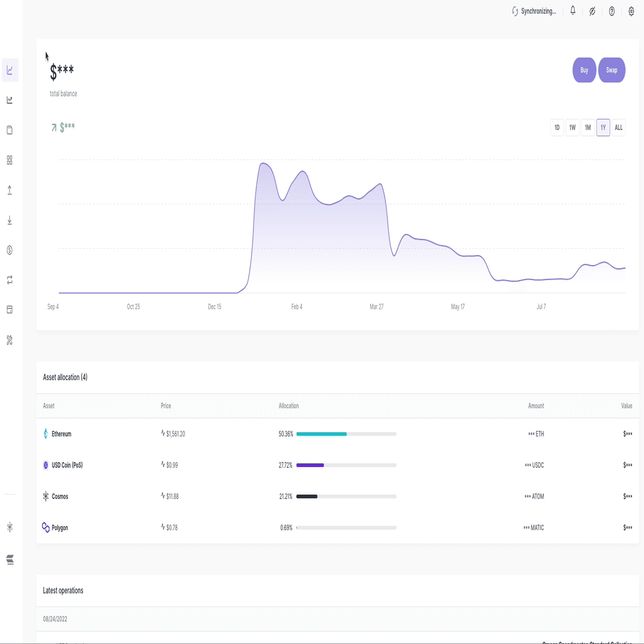Select the starred Cosmos account in the sidebar
The image size is (644, 644).
pos(9,527)
